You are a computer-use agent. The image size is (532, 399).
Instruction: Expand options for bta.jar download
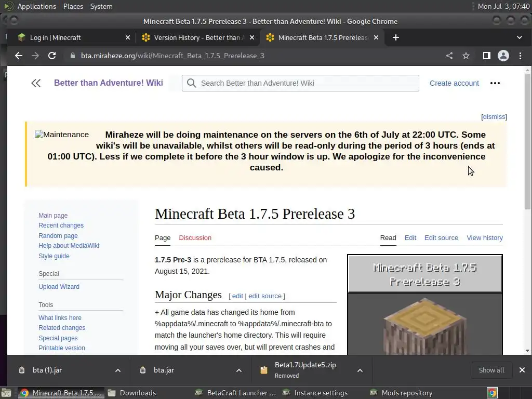tap(239, 370)
